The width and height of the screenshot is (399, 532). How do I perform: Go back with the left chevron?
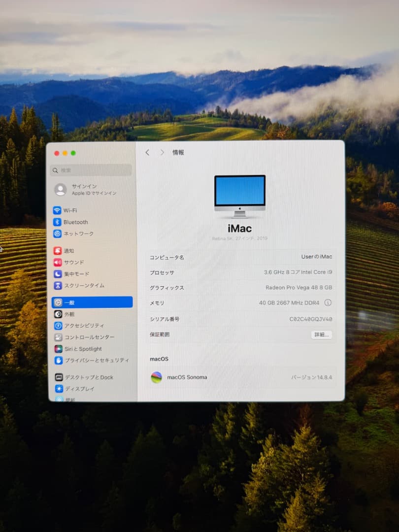tap(147, 152)
